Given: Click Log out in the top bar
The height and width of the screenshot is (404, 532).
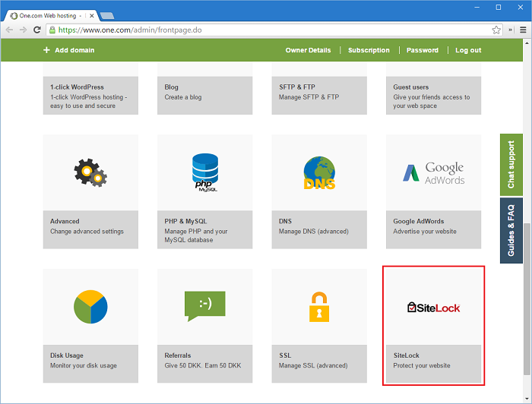Looking at the screenshot, I should [468, 50].
